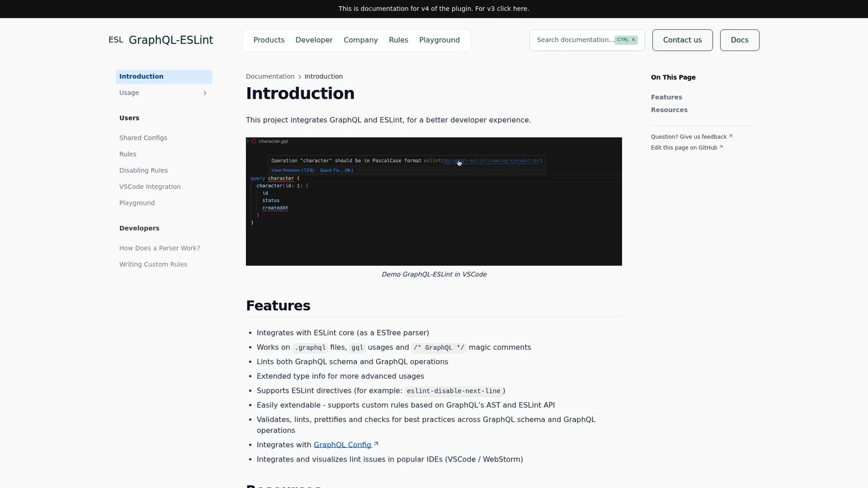Click the Contact us button
This screenshot has width=868, height=488.
682,40
